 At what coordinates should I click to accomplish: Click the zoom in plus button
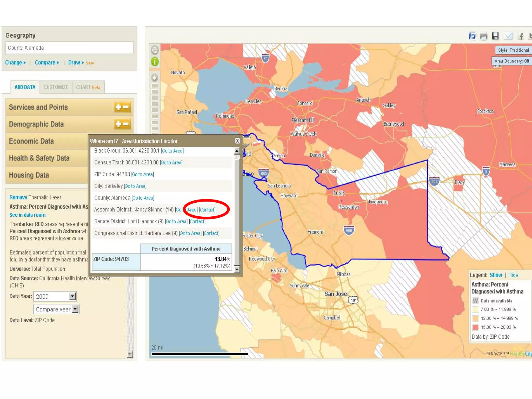tap(155, 78)
